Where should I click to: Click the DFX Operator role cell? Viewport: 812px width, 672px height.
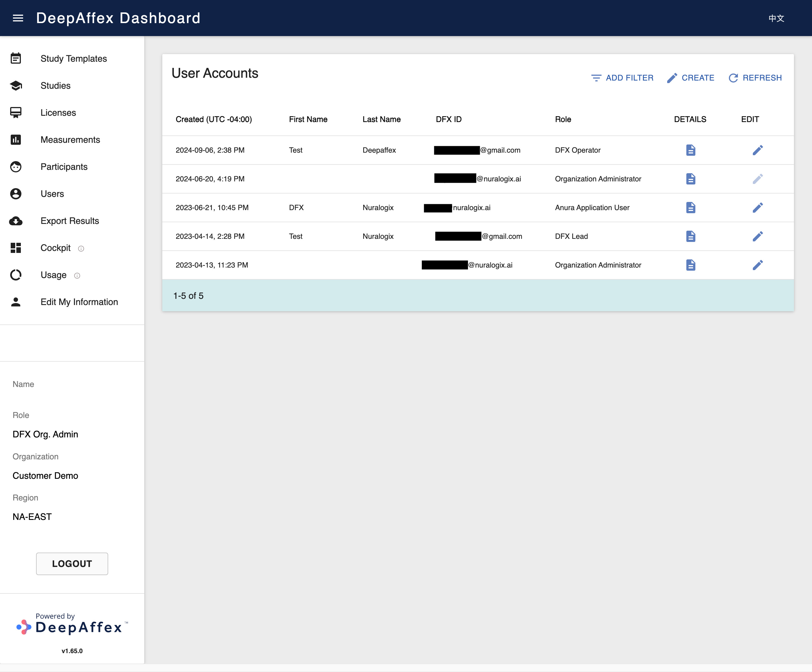[x=578, y=150]
